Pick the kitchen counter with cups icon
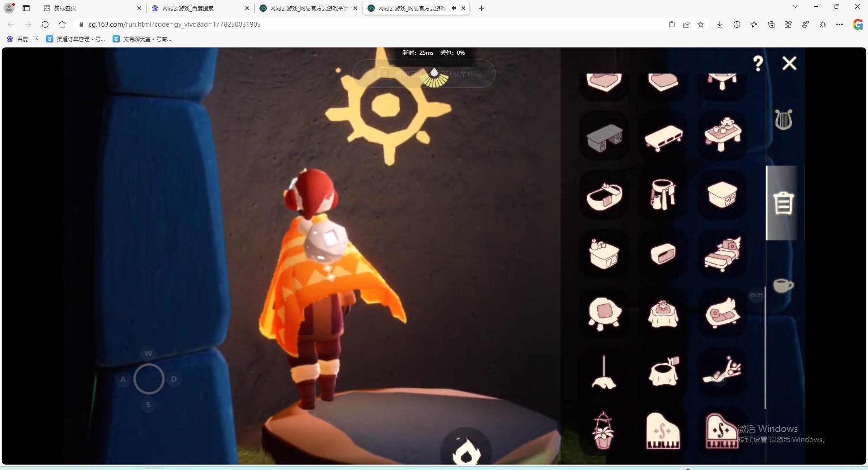The image size is (868, 470). (604, 254)
